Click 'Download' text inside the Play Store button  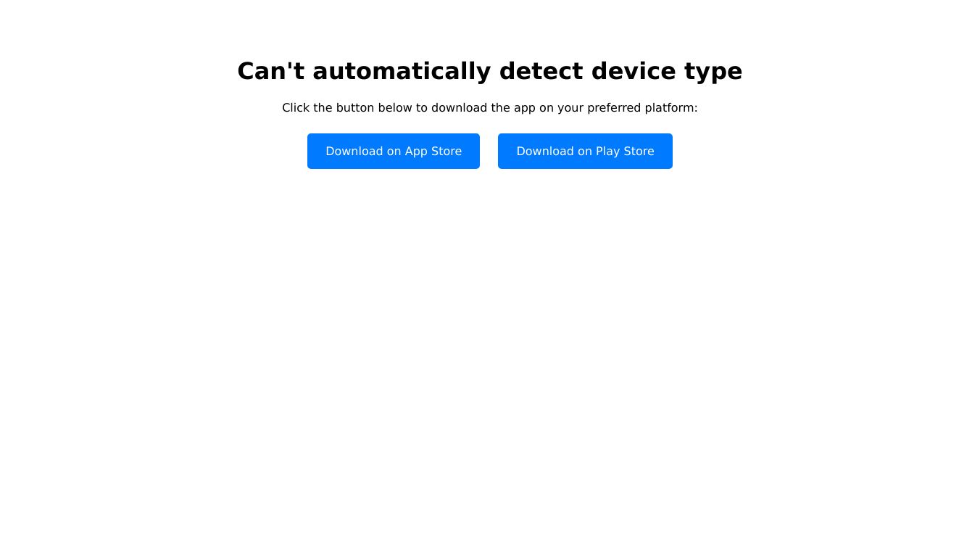[x=545, y=151]
